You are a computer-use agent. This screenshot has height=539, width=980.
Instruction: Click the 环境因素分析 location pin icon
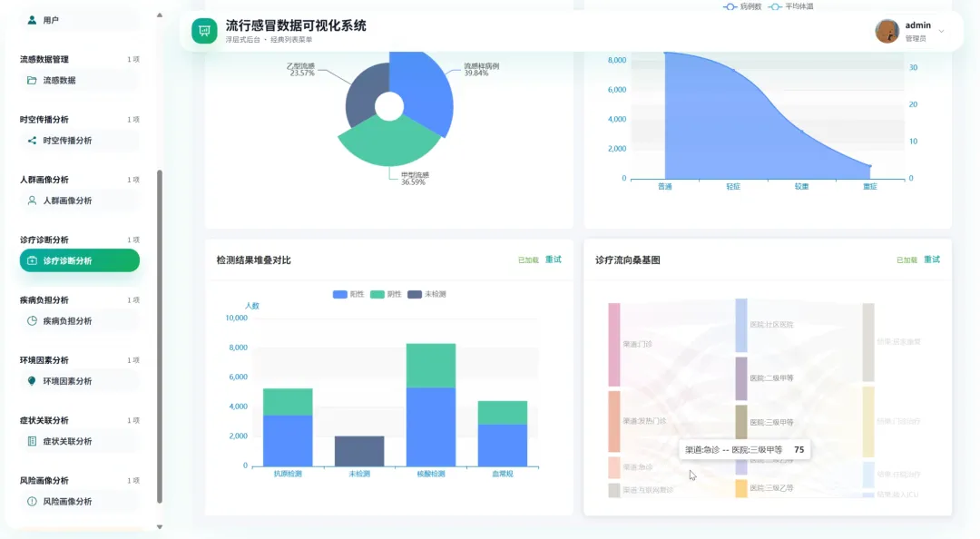[x=32, y=381]
